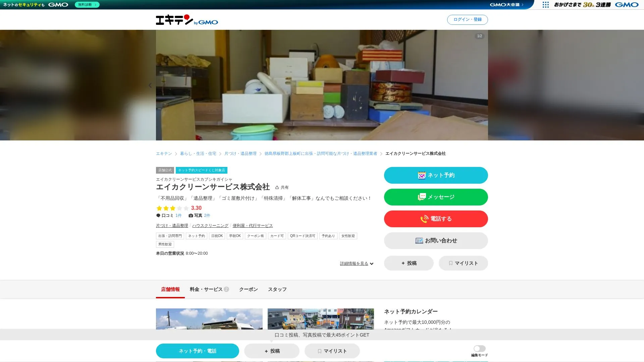
Task: Click the ＋投稿 button in the sidebar
Action: point(409,263)
